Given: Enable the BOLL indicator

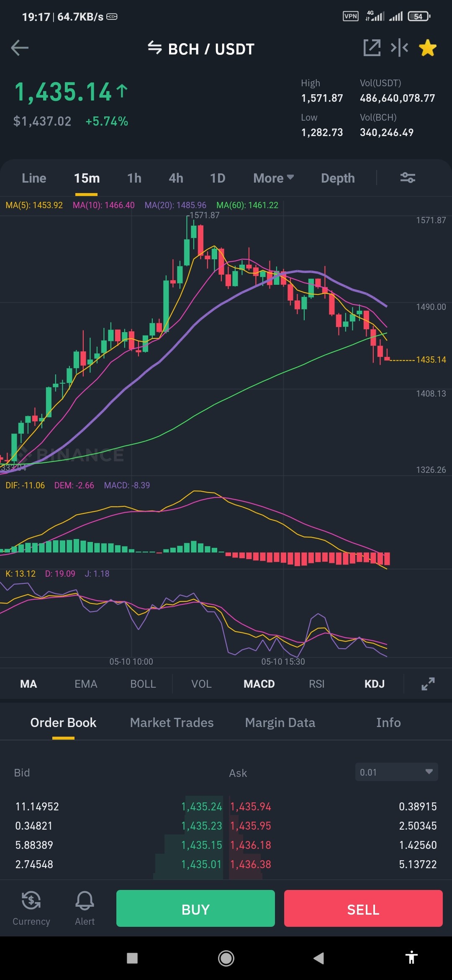Looking at the screenshot, I should (x=143, y=684).
